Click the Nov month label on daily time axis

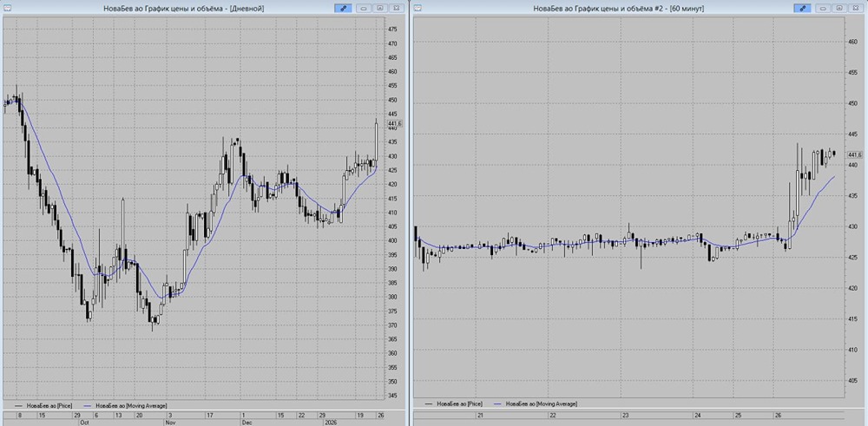169,422
